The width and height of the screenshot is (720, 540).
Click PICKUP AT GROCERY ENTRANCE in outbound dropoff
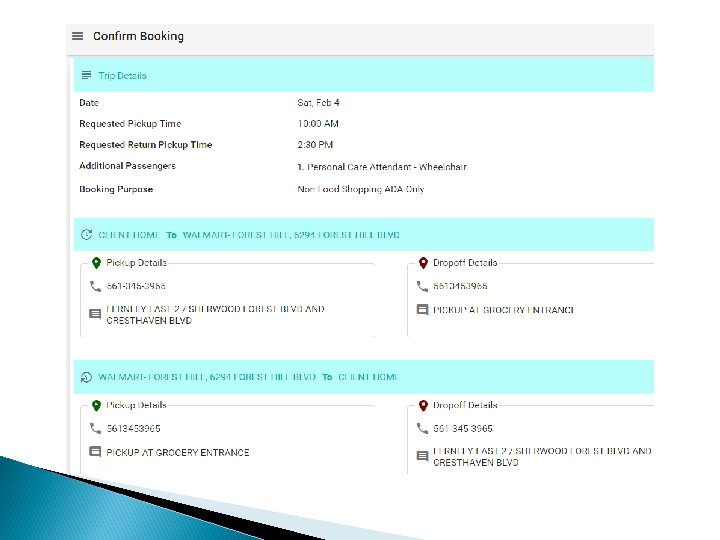(504, 310)
